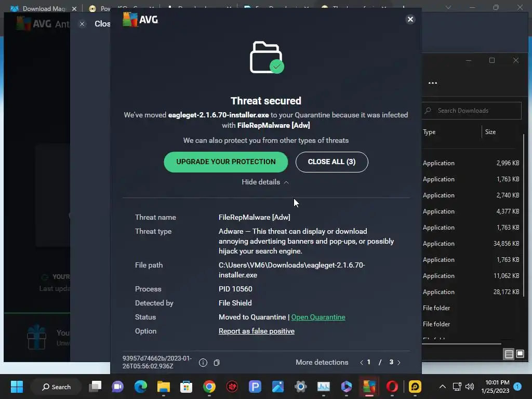Close the AVG threat dialog with X
The width and height of the screenshot is (532, 399).
(410, 19)
